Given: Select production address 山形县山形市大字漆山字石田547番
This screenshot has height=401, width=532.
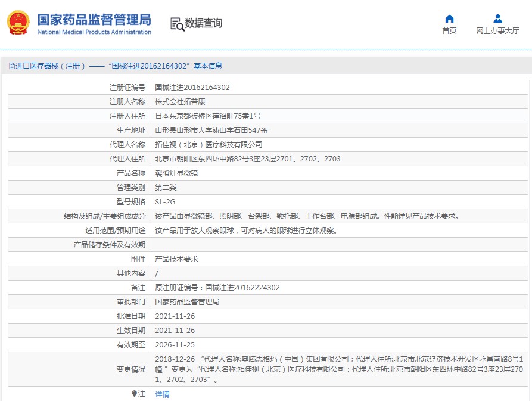Looking at the screenshot, I should coord(211,130).
